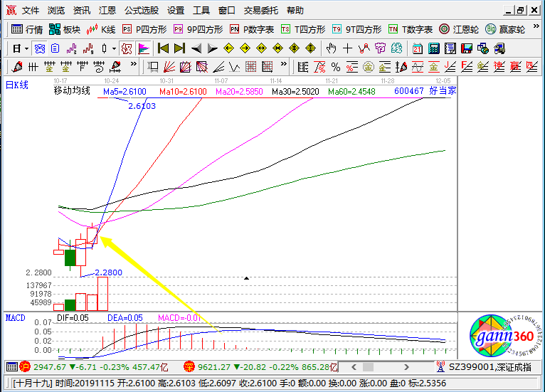Open the 资讯 menu
Screen dimensions: 545x392
coord(82,11)
